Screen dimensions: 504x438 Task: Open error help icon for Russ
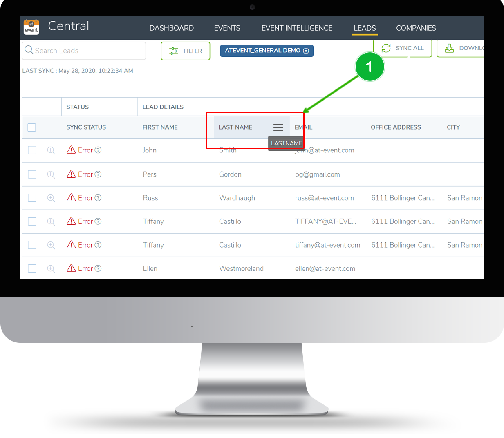[x=98, y=198]
